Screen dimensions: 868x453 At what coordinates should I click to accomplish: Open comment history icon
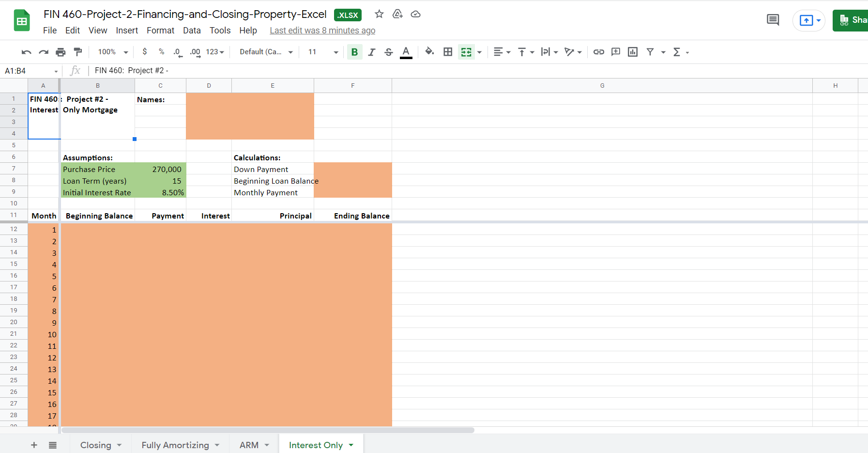pos(773,20)
